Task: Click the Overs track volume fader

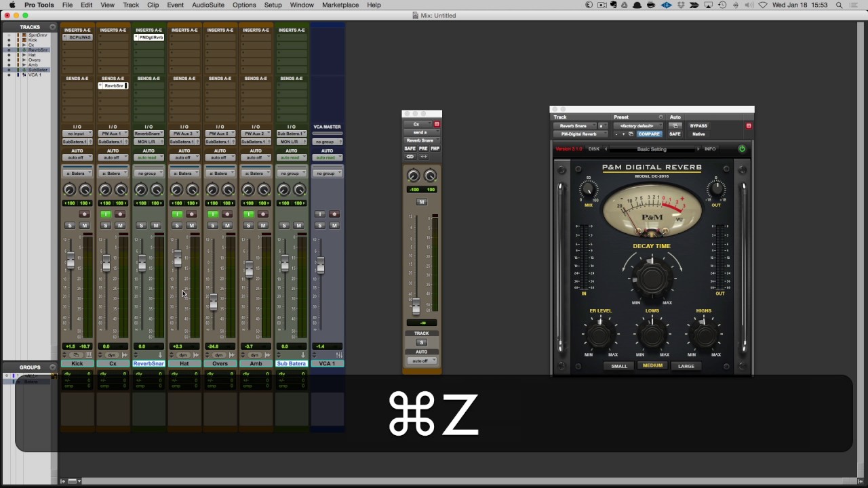Action: [x=213, y=302]
